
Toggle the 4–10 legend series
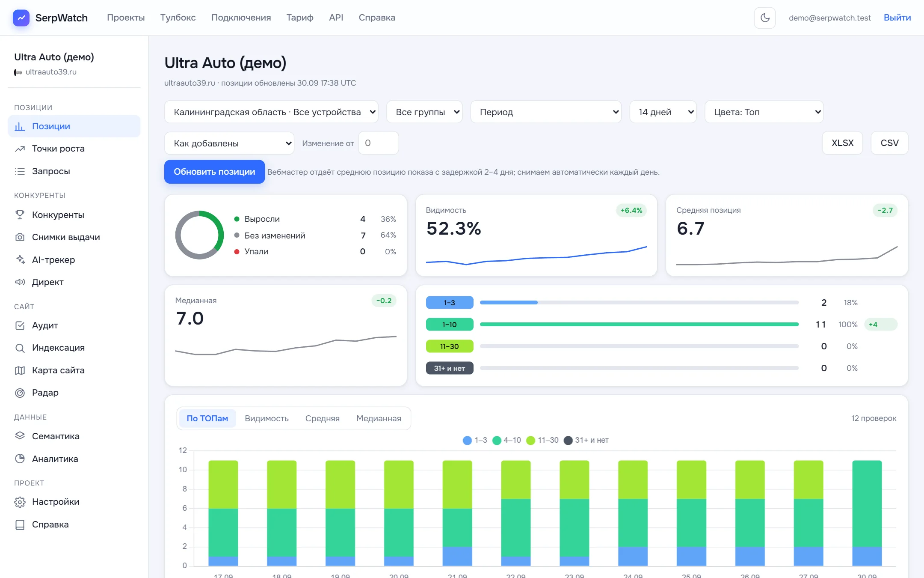506,440
